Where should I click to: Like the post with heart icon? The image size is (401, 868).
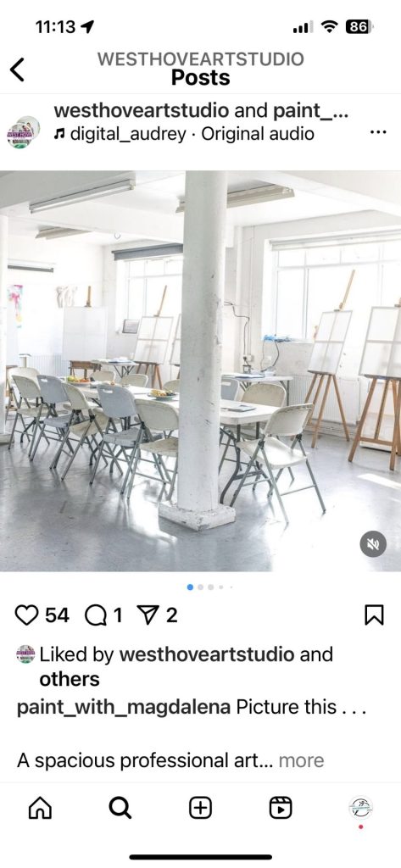(26, 615)
